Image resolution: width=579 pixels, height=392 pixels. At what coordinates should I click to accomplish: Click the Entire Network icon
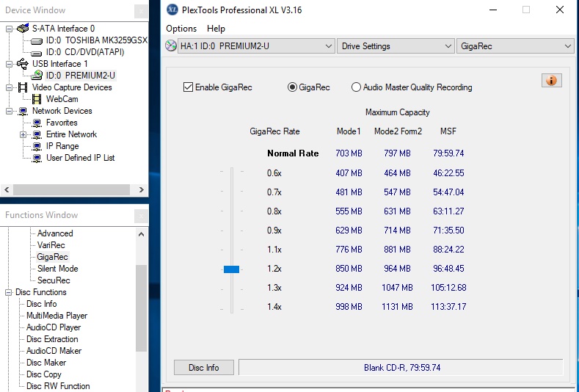pos(37,134)
